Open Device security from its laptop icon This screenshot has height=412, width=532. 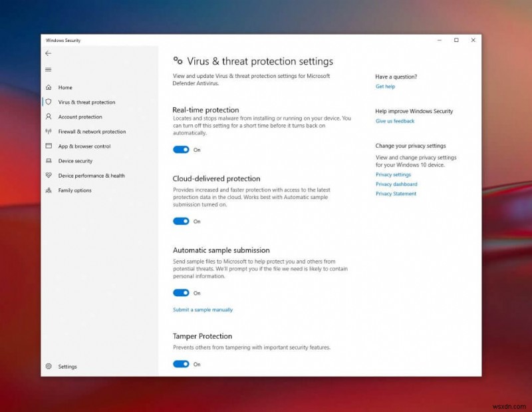[48, 160]
